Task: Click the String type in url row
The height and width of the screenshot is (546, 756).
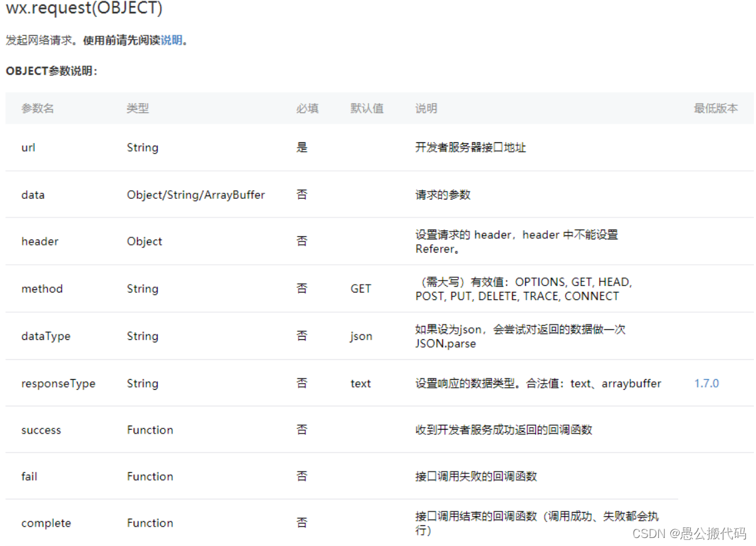Action: click(143, 148)
